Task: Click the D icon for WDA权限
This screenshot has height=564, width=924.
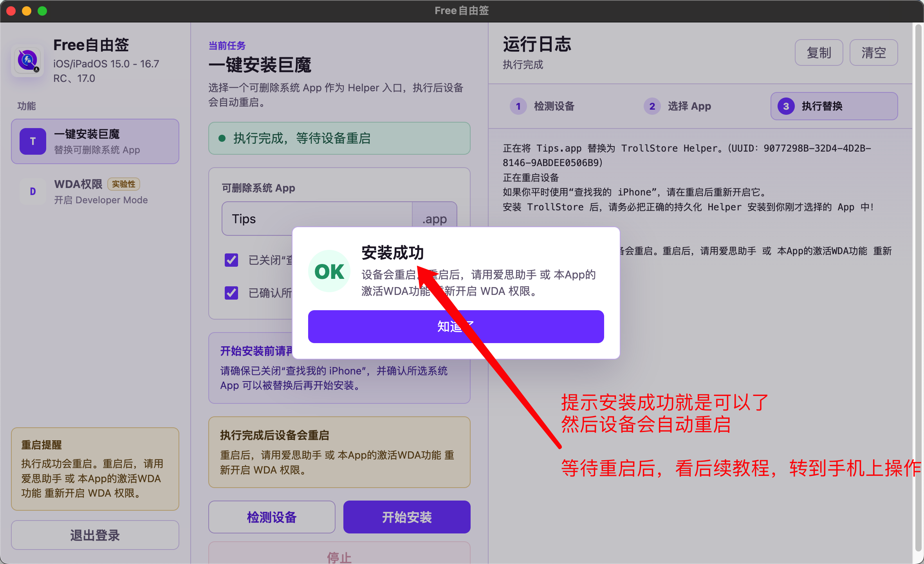Action: click(33, 192)
